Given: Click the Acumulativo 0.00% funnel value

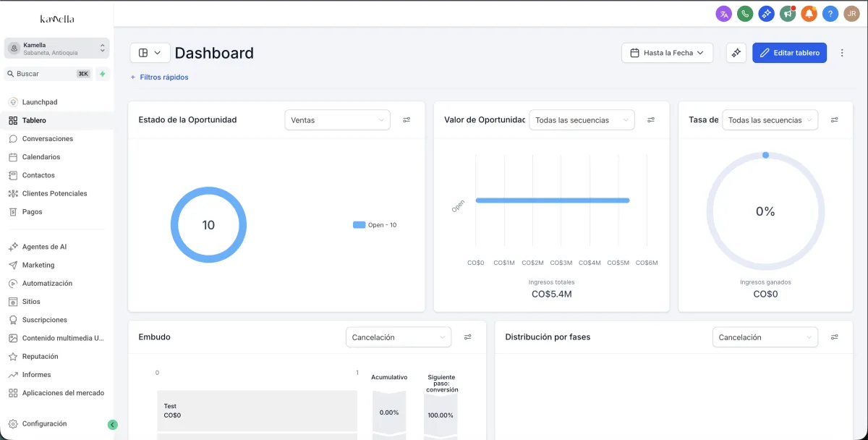Looking at the screenshot, I should [389, 412].
